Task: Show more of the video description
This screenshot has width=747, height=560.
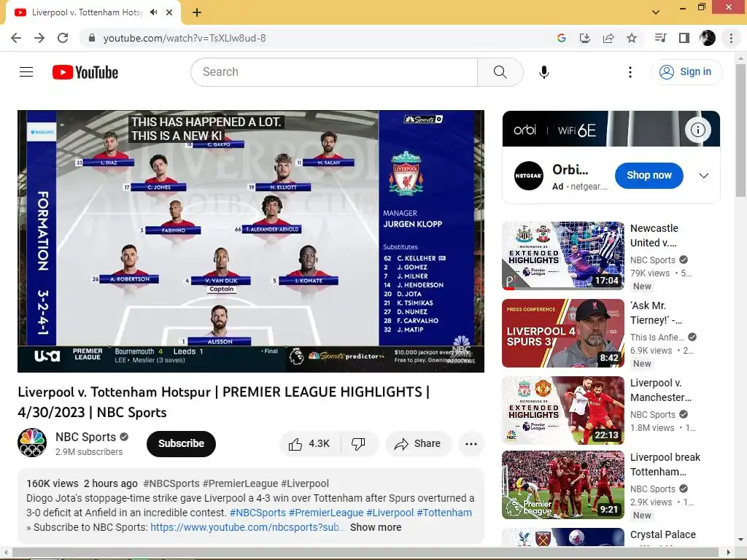Action: (x=376, y=527)
